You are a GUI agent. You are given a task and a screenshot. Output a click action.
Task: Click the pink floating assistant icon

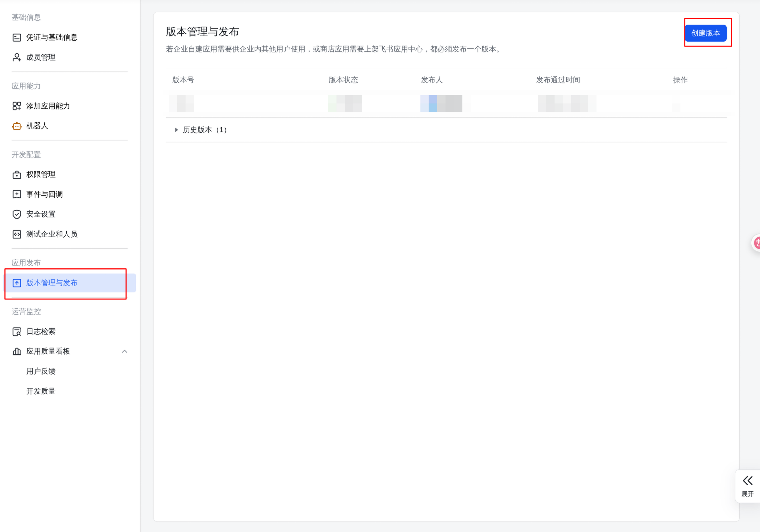756,243
